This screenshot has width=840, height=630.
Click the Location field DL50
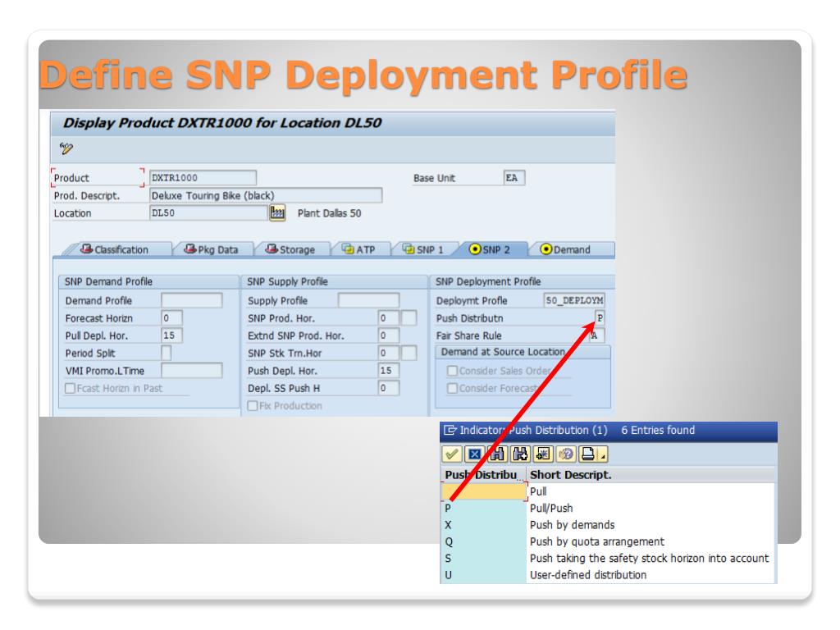(208, 212)
